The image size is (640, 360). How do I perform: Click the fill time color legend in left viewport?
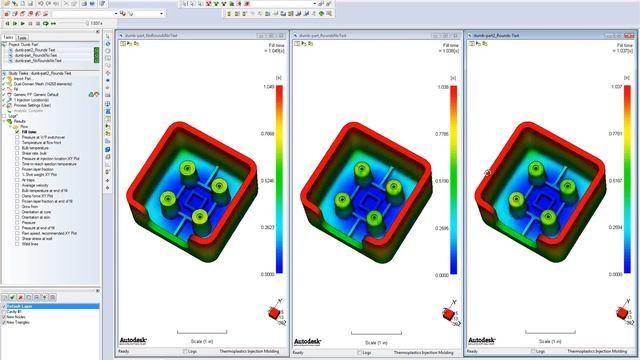[x=279, y=179]
